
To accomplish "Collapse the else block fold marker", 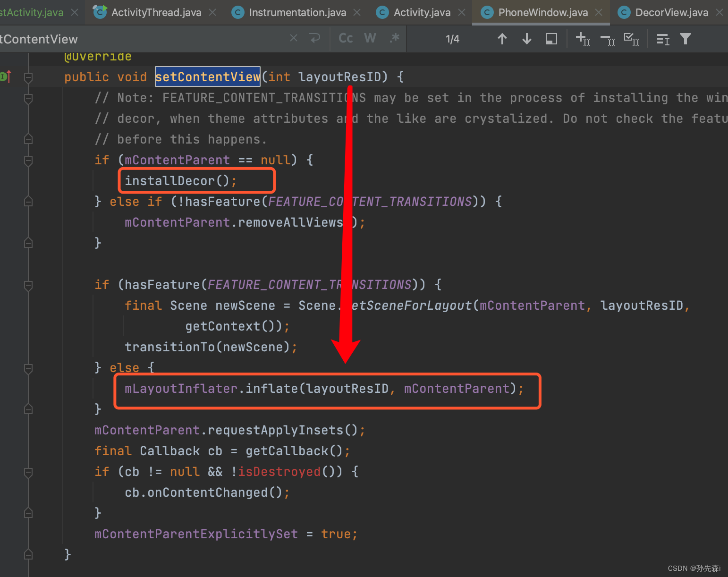I will coord(28,368).
